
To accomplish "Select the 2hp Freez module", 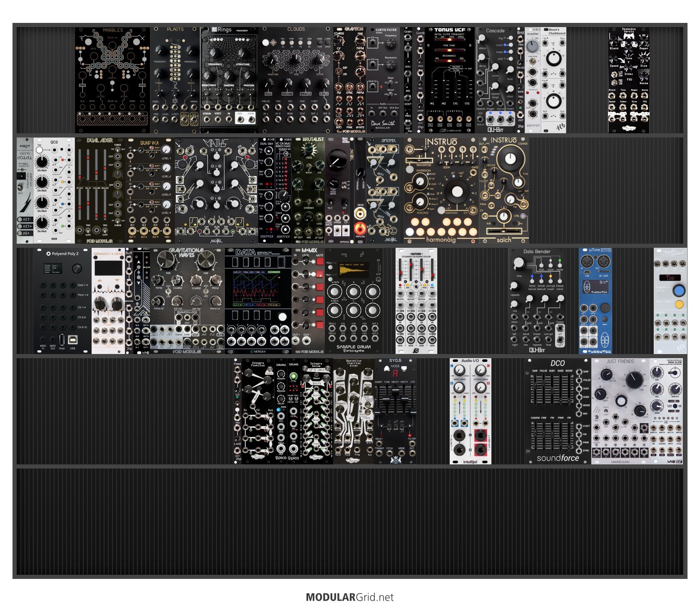I will click(x=237, y=411).
